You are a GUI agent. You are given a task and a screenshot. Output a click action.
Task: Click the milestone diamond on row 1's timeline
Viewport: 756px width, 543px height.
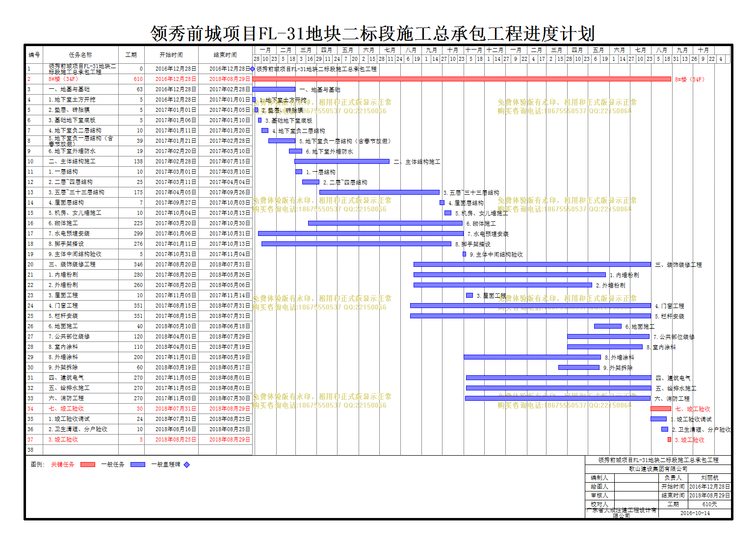pyautogui.click(x=253, y=69)
